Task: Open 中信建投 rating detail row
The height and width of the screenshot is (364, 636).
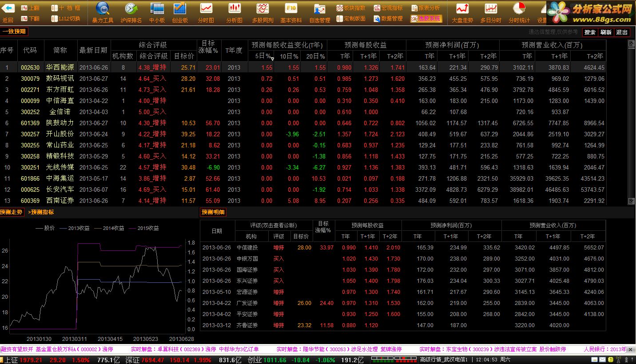Action: (x=403, y=248)
